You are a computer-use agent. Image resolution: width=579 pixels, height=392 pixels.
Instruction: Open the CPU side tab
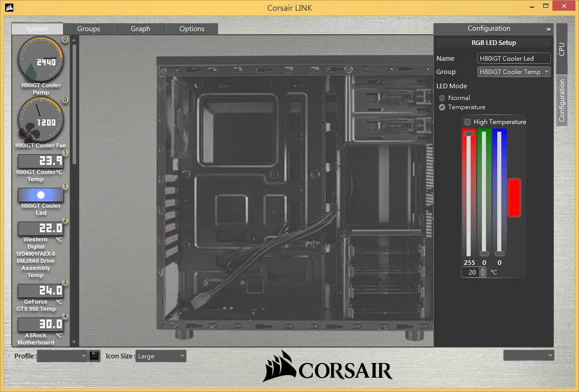point(562,49)
